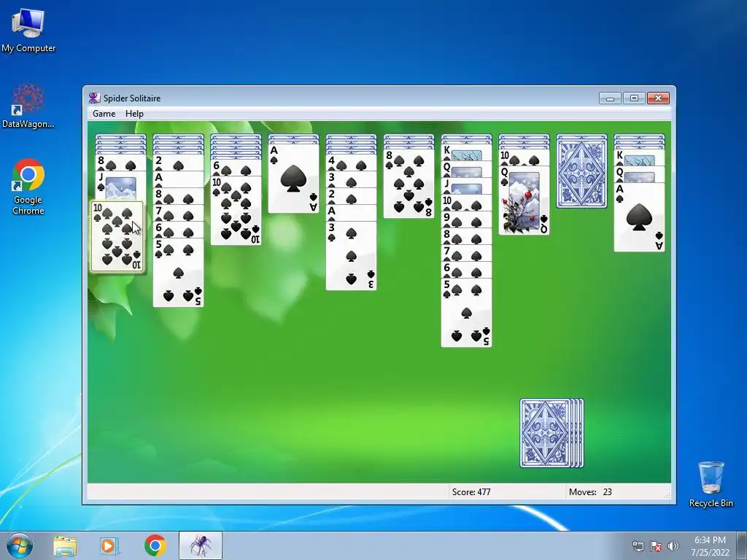The height and width of the screenshot is (560, 747).
Task: Select the 2 of spades atop second column
Action: (178, 163)
